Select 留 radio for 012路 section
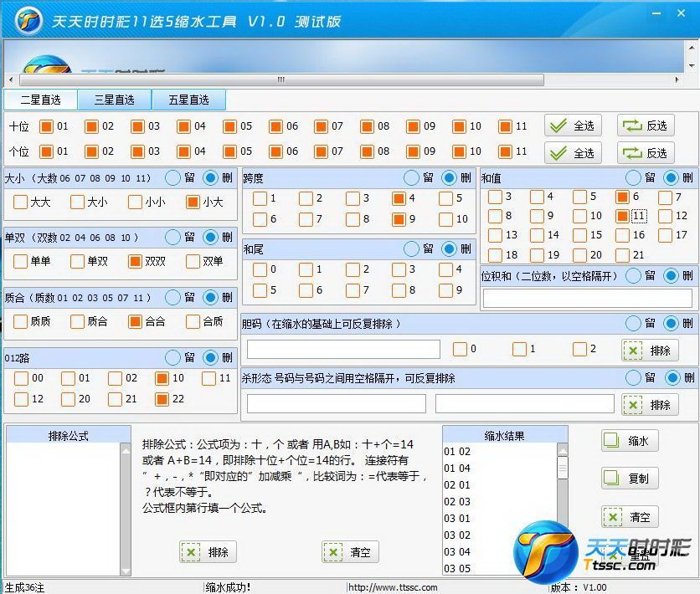 click(172, 357)
